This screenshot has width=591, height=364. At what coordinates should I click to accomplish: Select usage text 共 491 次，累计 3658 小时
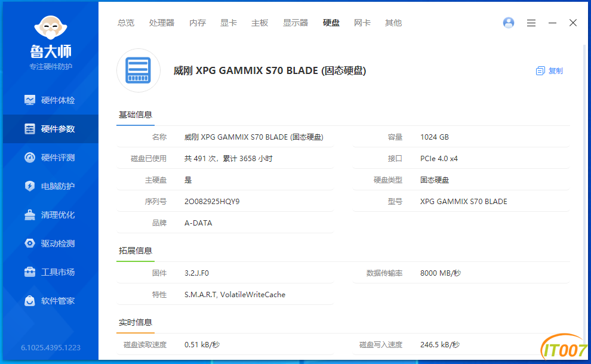coord(229,159)
